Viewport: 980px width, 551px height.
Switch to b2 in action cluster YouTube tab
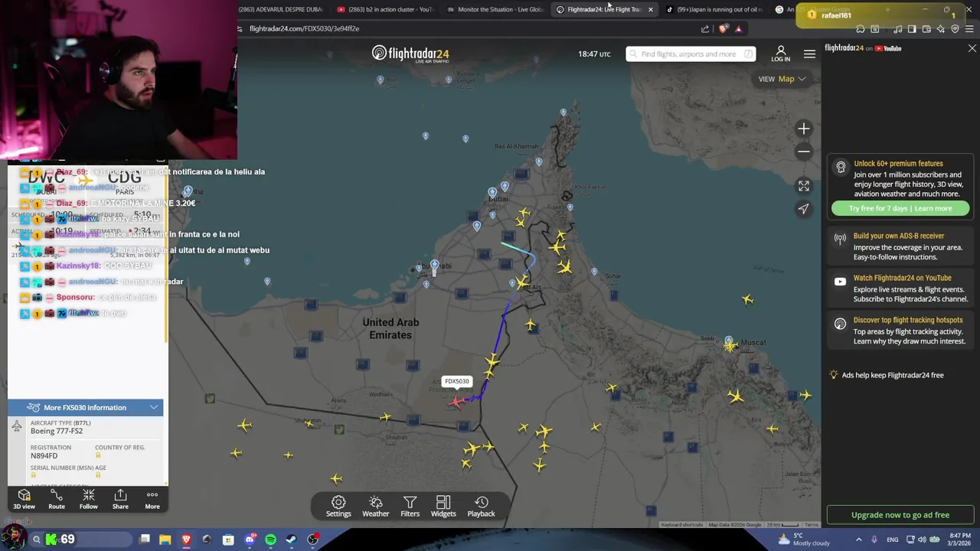coord(386,9)
